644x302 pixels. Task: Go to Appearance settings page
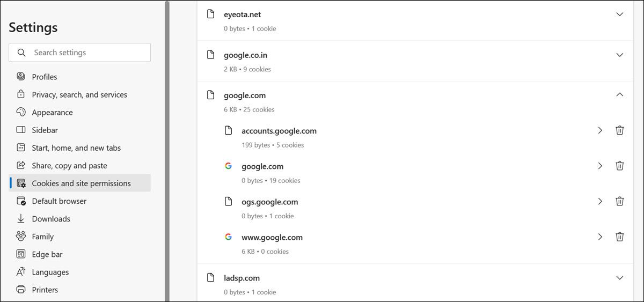(52, 112)
